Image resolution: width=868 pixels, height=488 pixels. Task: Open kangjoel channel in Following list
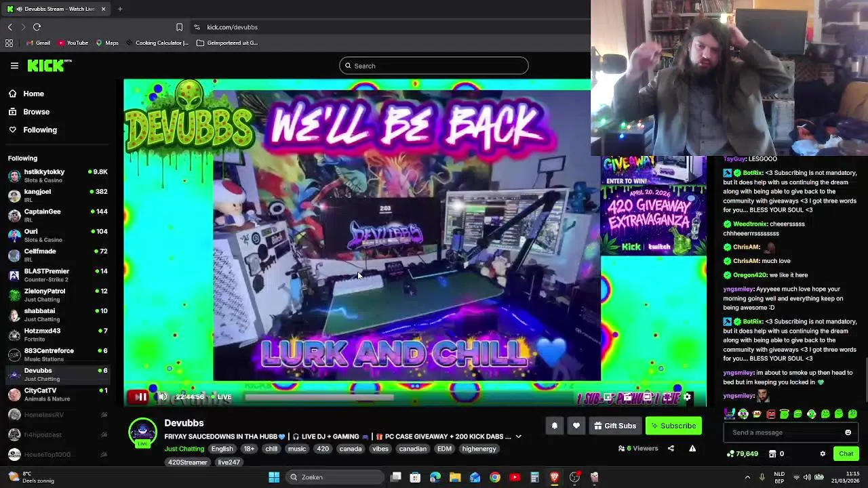pyautogui.click(x=58, y=196)
